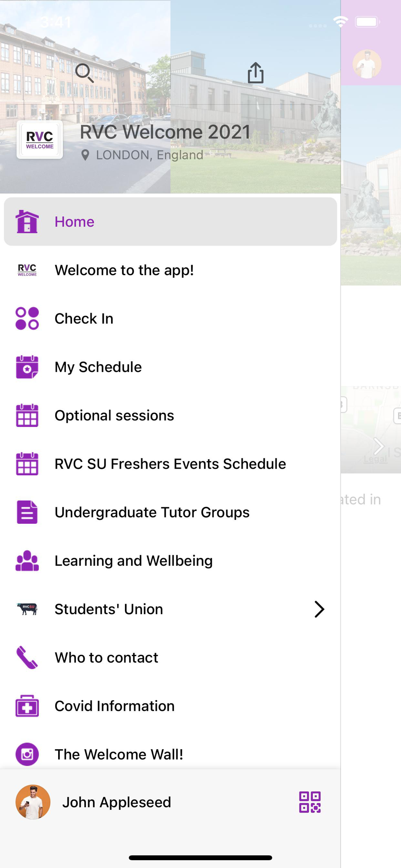Tap the Students' Union cow logo icon
Image resolution: width=401 pixels, height=868 pixels.
pyautogui.click(x=27, y=609)
